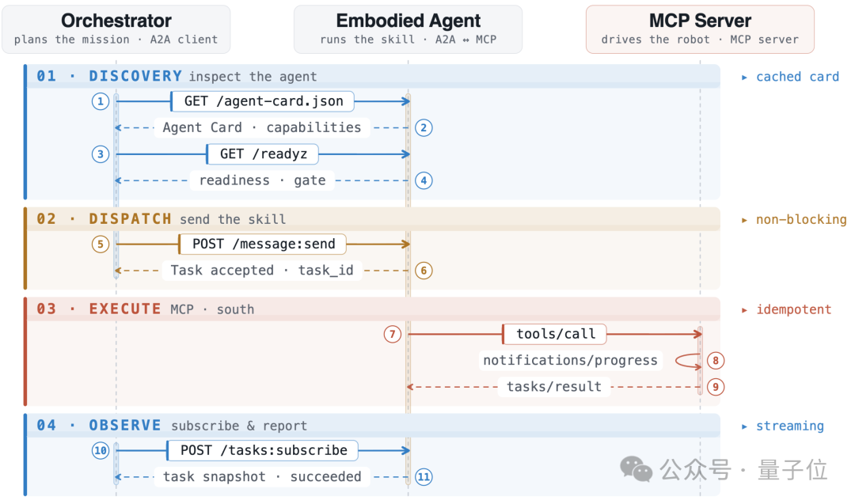Expand the non-blocking note triangle
The height and width of the screenshot is (504, 855).
[x=744, y=220]
